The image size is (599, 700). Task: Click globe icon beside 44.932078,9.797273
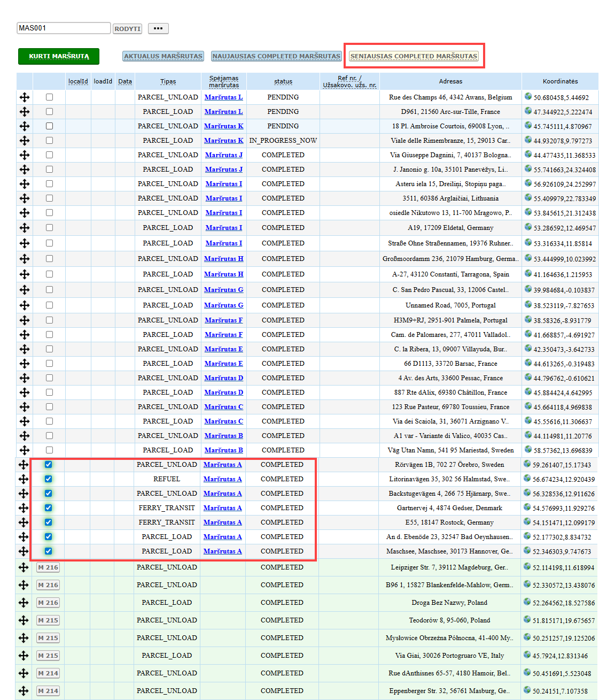click(528, 140)
